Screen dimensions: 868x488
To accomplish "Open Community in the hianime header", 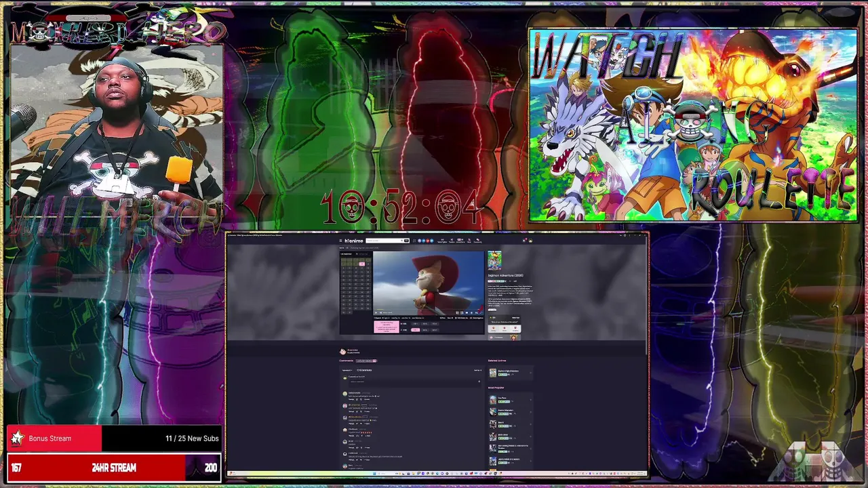I will [477, 241].
